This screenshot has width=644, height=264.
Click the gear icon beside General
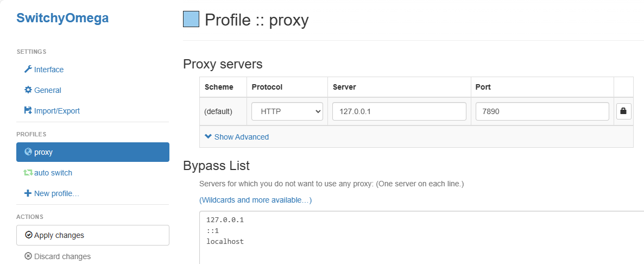tap(28, 90)
